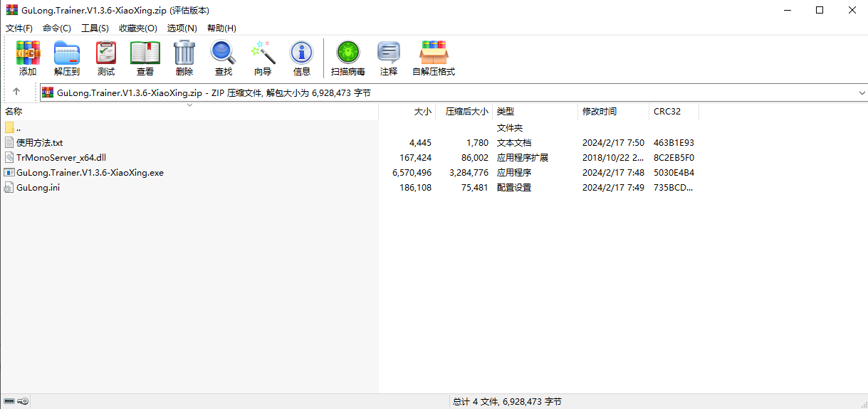
Task: Click the 添加 (Add) toolbar icon
Action: [28, 53]
